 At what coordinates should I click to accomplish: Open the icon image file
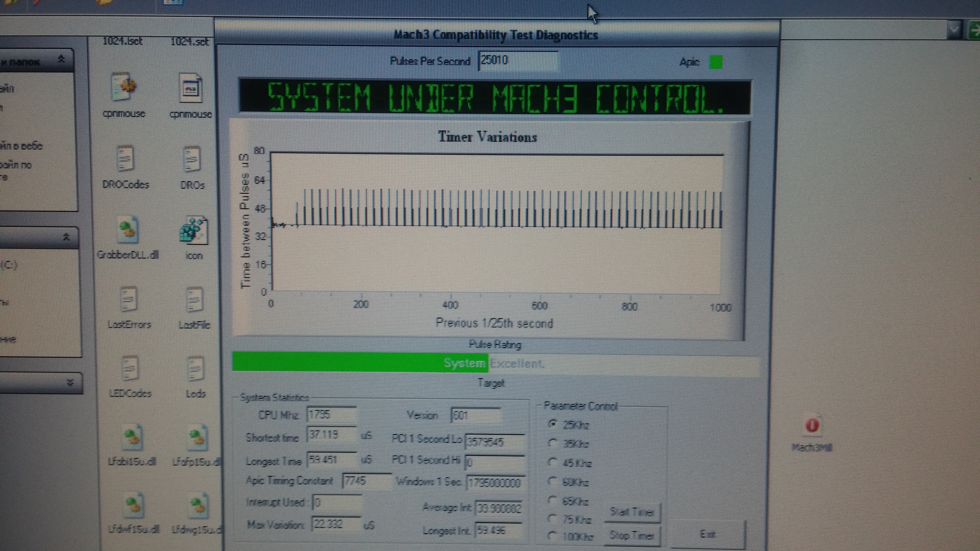(194, 231)
